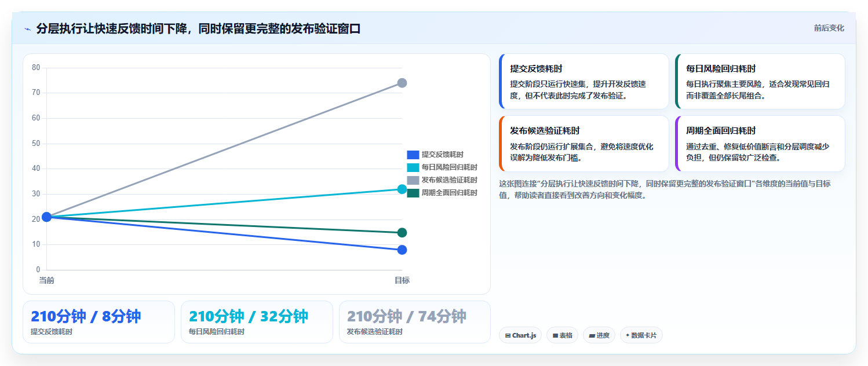
Task: Click the chart summary paragraph below cards
Action: [666, 189]
